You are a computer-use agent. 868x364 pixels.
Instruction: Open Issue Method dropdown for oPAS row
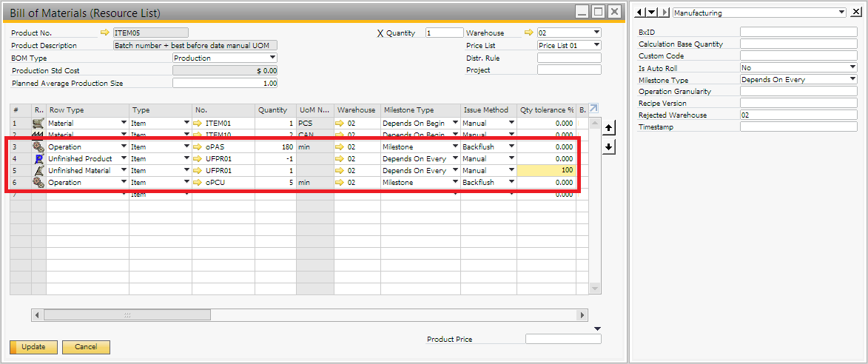[x=511, y=147]
